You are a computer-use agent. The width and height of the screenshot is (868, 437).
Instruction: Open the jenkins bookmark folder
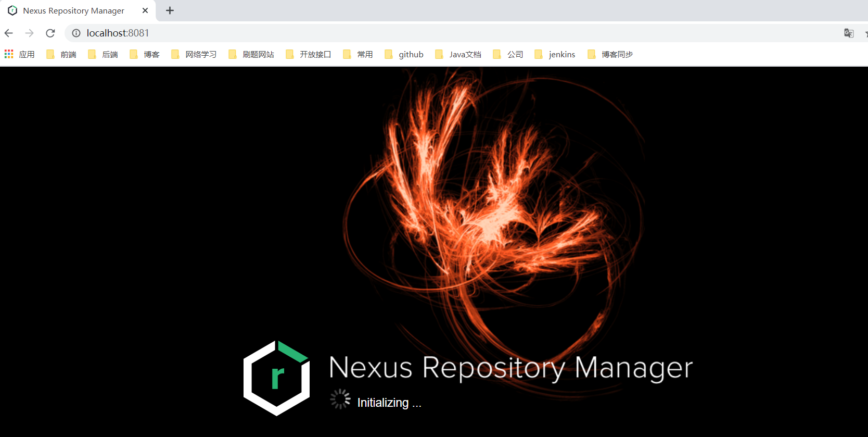555,54
